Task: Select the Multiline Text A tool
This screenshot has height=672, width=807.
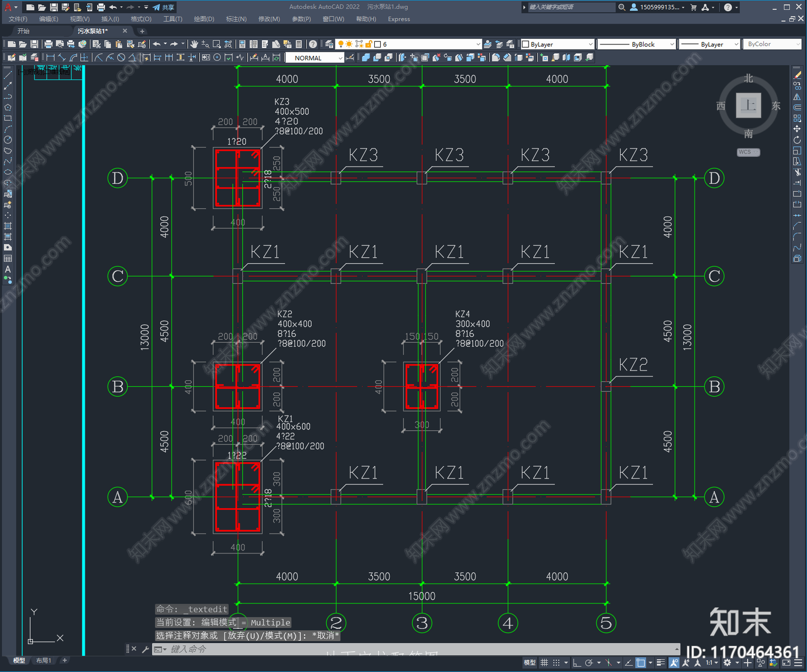Action: (x=8, y=269)
